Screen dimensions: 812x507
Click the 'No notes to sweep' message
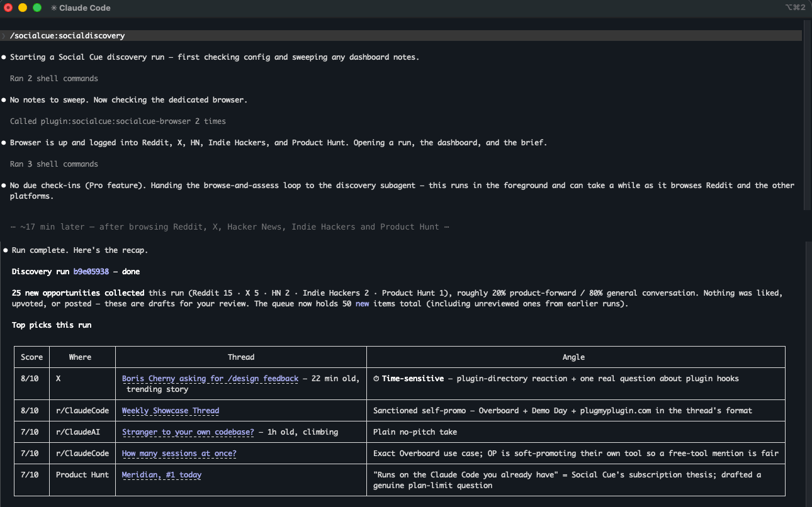(x=129, y=100)
